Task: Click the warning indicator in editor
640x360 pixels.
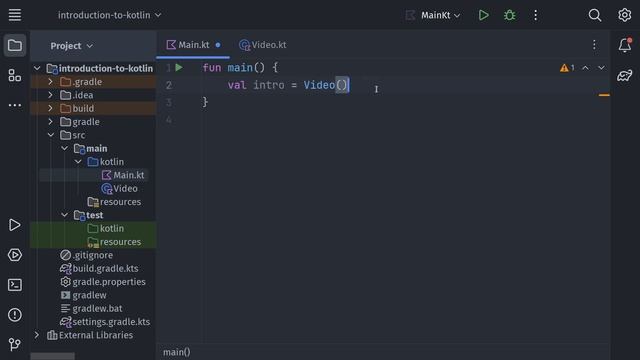Action: [x=567, y=68]
